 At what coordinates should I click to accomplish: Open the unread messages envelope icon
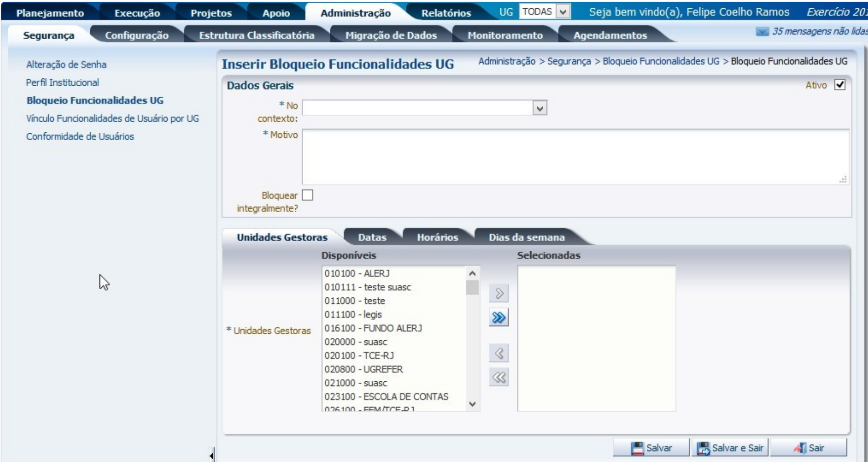(762, 31)
